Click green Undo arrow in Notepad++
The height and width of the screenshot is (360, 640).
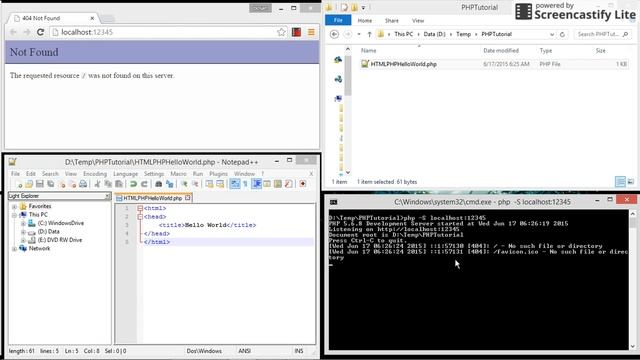coord(133,184)
